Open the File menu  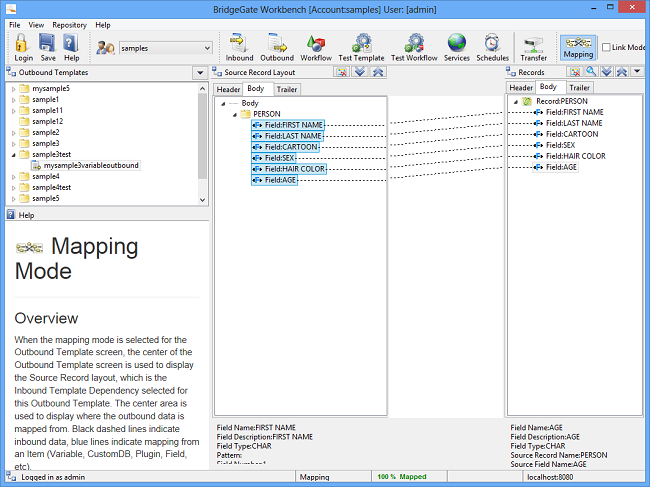pyautogui.click(x=15, y=25)
